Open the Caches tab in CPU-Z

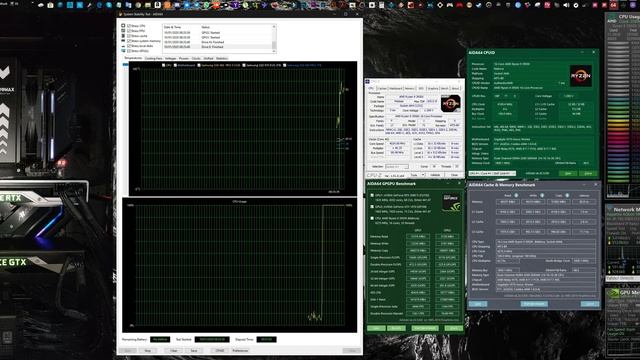(x=382, y=88)
